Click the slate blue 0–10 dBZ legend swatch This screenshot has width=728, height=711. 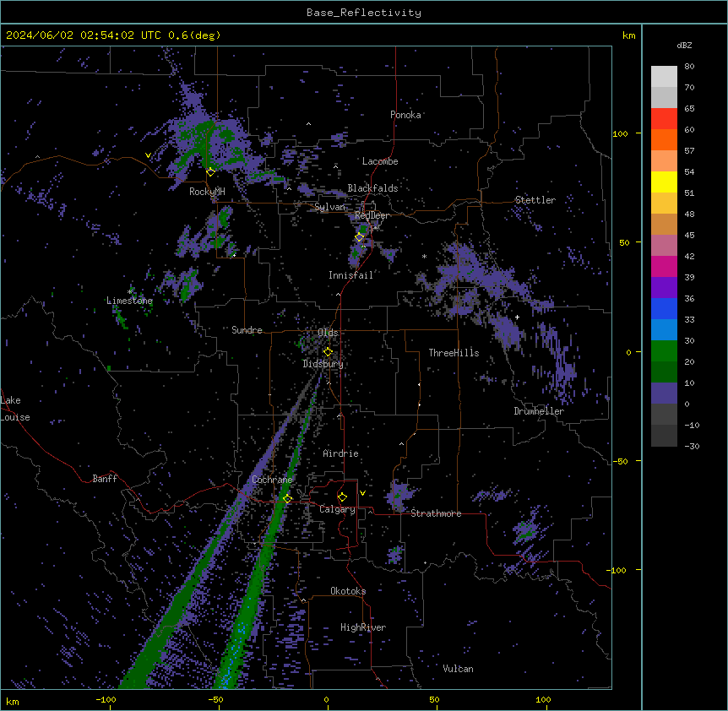click(x=664, y=393)
